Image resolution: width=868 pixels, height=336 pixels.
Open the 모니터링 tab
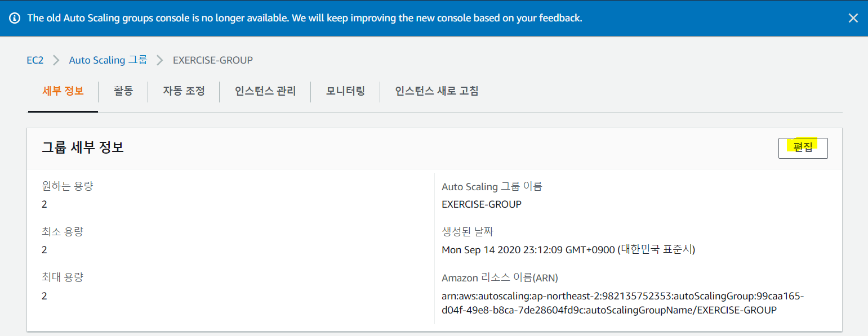click(x=345, y=91)
